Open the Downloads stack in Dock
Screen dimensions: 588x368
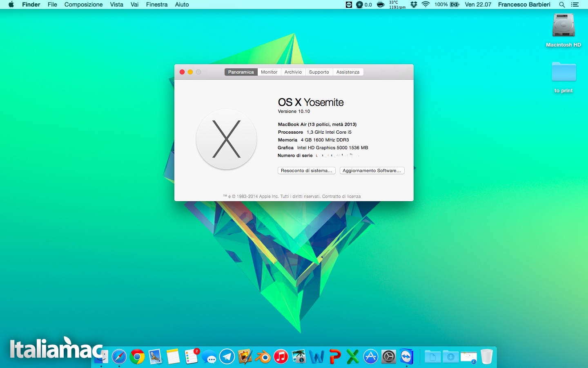pos(450,357)
